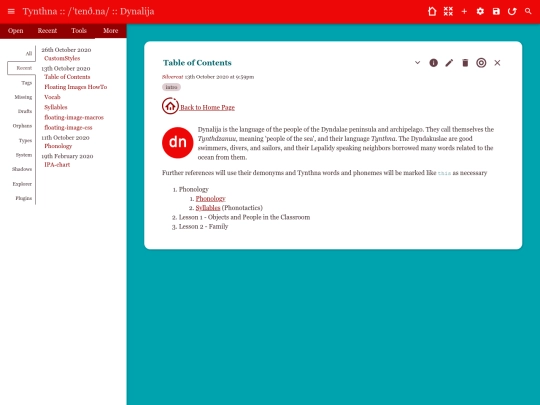Viewport: 540px width, 405px height.
Task: Click the site title Tynthna heading
Action: (89, 11)
